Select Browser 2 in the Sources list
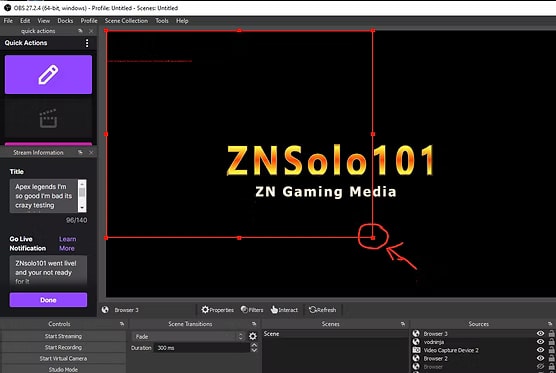 (x=435, y=358)
